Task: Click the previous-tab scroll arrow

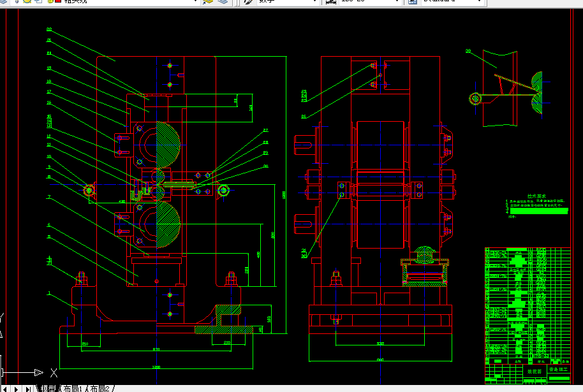Action: [5, 389]
